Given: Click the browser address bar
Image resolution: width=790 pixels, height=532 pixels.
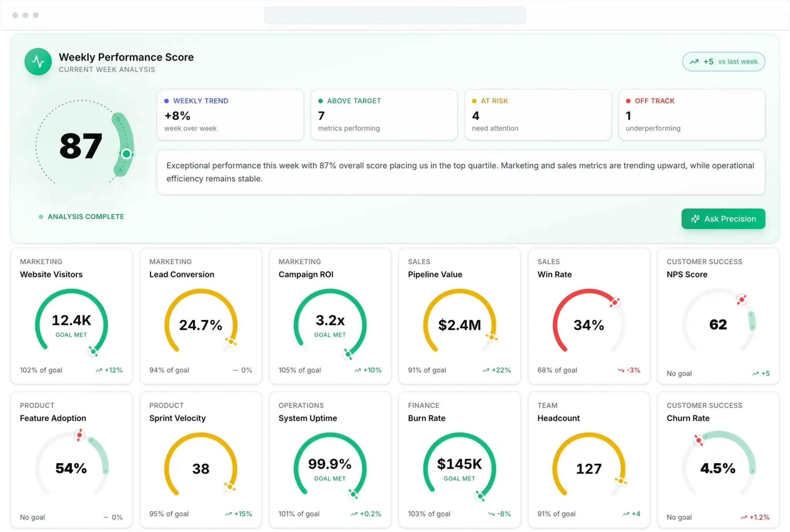Looking at the screenshot, I should (395, 15).
